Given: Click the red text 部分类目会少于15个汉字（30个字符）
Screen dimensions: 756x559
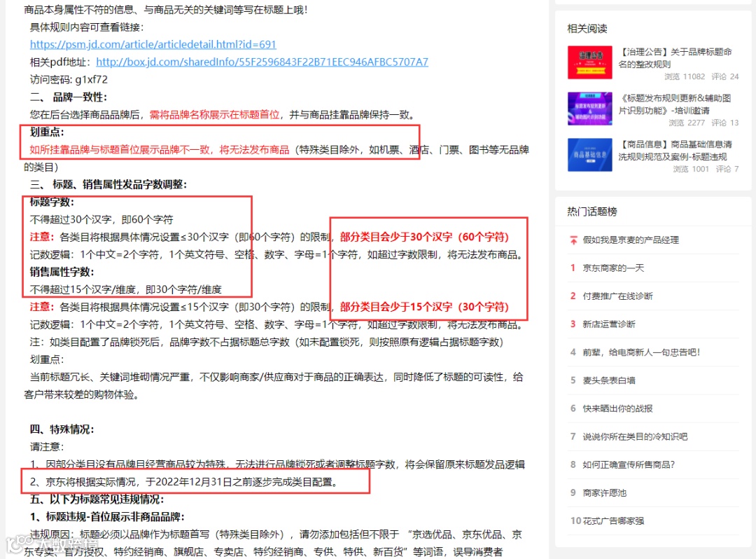Looking at the screenshot, I should click(424, 307).
